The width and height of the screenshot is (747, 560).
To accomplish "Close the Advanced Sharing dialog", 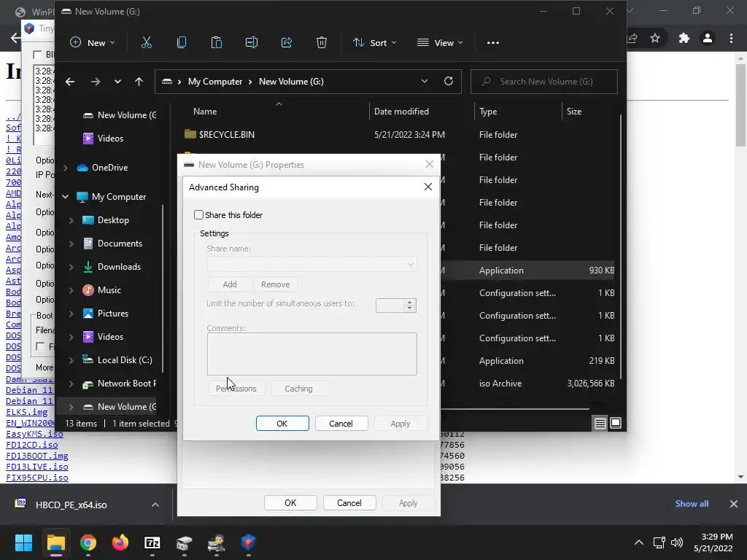I will pyautogui.click(x=427, y=187).
